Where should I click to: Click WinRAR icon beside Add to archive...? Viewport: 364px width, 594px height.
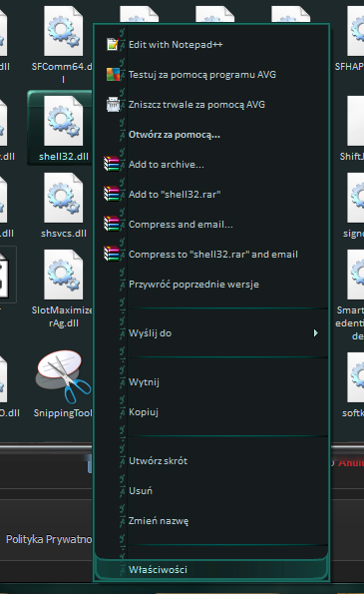[112, 164]
